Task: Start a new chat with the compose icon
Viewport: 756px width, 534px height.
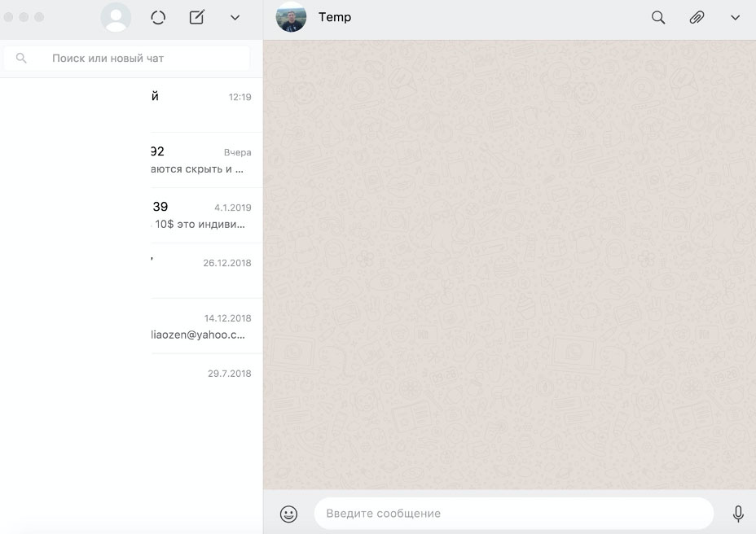Action: (196, 18)
